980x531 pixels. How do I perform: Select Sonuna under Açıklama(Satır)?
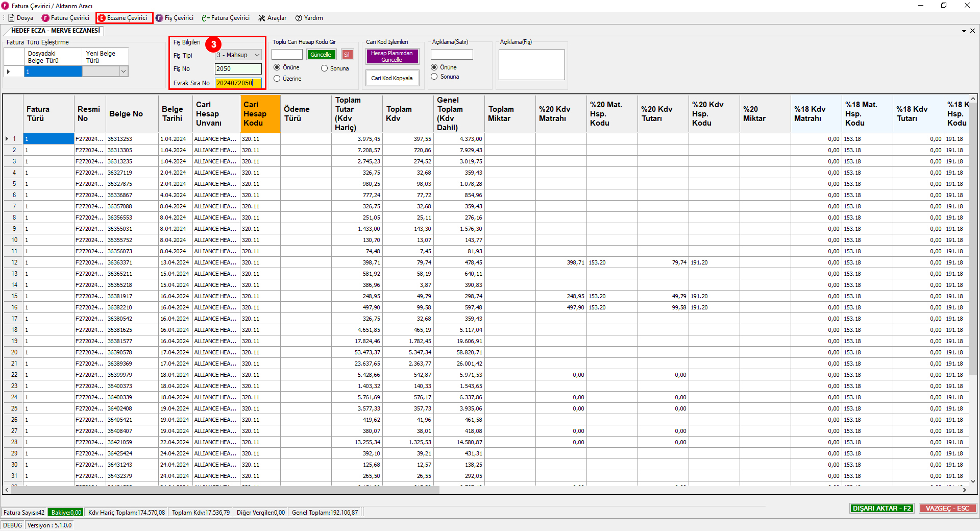pyautogui.click(x=445, y=77)
